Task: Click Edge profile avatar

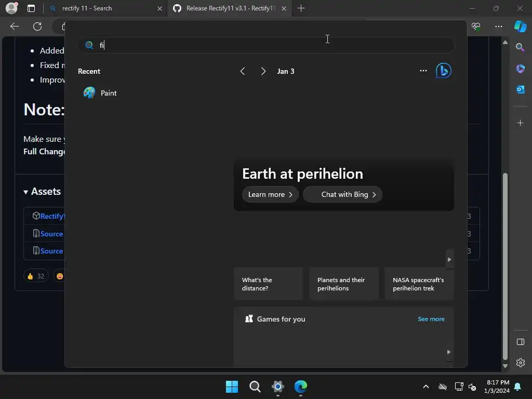Action: click(x=11, y=8)
